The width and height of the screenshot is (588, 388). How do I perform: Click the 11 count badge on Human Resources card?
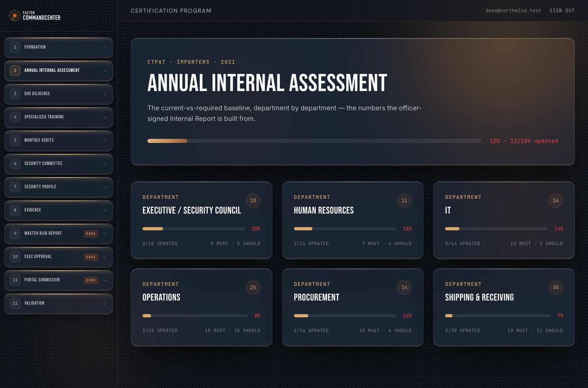(x=404, y=200)
